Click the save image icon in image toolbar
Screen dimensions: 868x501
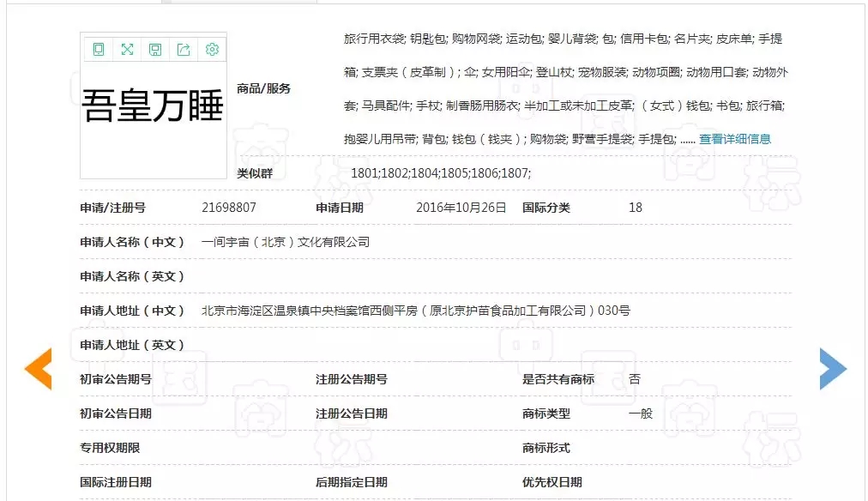tap(155, 50)
